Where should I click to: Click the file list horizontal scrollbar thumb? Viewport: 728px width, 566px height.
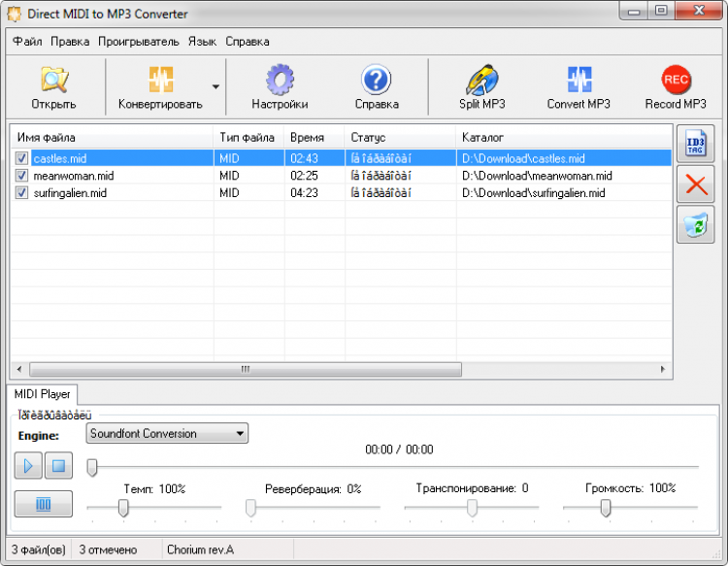pos(246,369)
